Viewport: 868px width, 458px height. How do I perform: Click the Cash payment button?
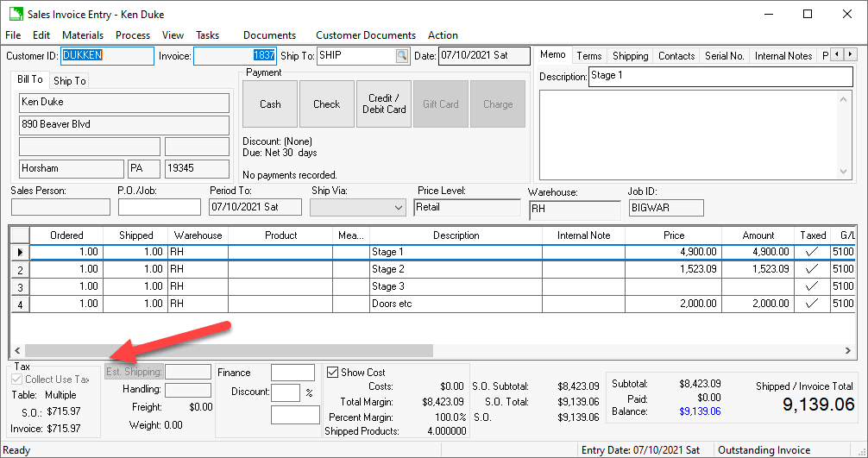tap(270, 104)
